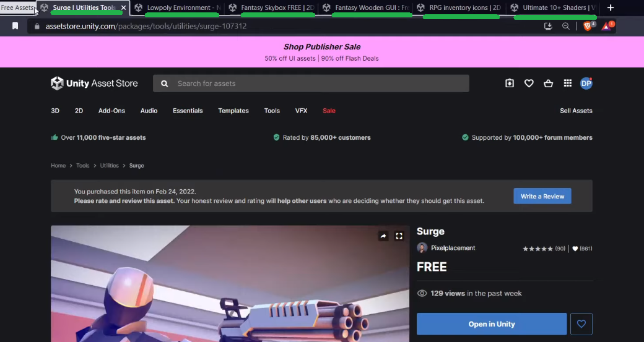
Task: Click the heart count (661) icon
Action: tap(575, 249)
